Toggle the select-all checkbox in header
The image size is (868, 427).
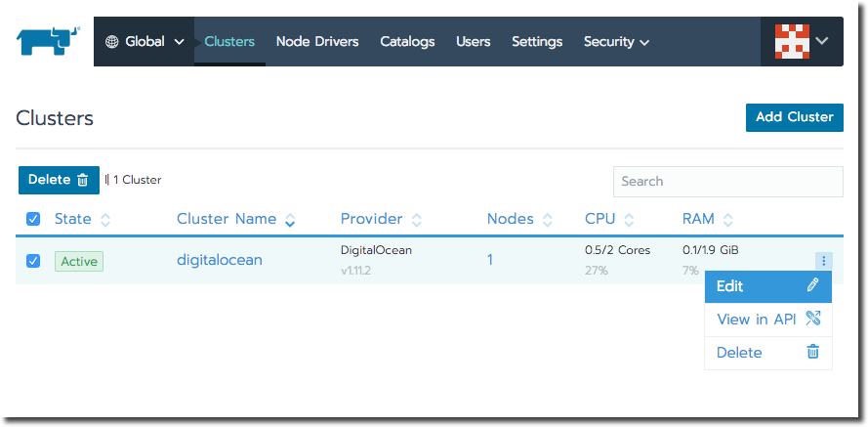(33, 219)
